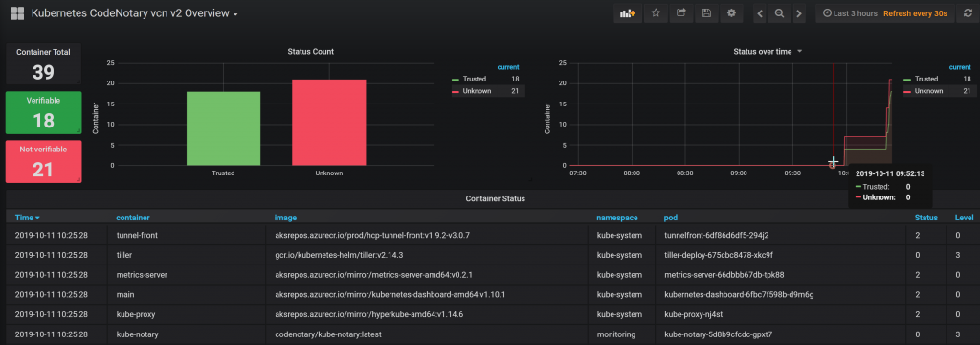Sort table by container column
The width and height of the screenshot is (980, 345).
pos(133,218)
